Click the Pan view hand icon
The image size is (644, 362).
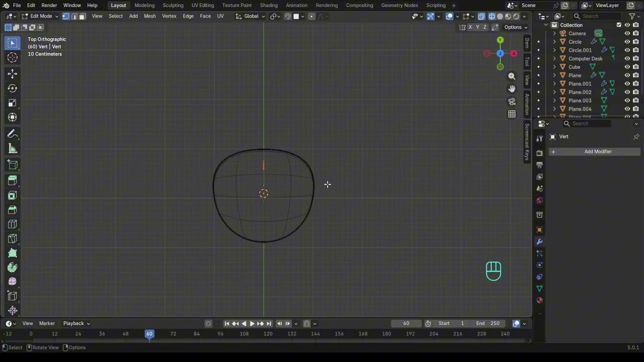pyautogui.click(x=512, y=89)
